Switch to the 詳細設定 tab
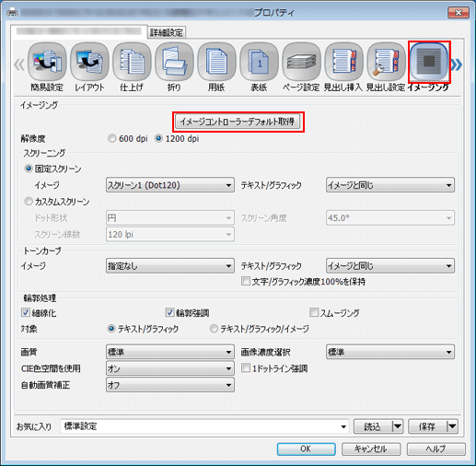Image resolution: width=476 pixels, height=466 pixels. tap(167, 32)
